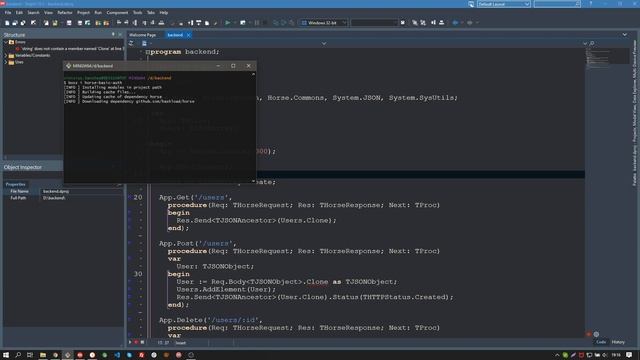Open dropdown arrow beside Forward button
Screen dimensions: 640x360
[477, 23]
